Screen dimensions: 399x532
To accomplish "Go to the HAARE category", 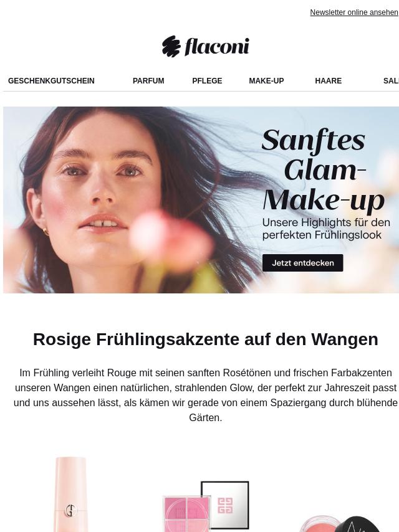I will click(x=329, y=81).
